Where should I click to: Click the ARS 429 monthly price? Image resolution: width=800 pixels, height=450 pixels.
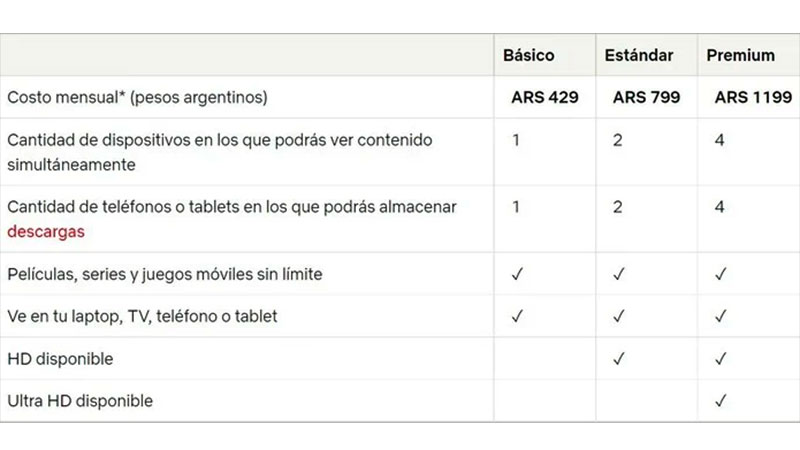pyautogui.click(x=544, y=97)
